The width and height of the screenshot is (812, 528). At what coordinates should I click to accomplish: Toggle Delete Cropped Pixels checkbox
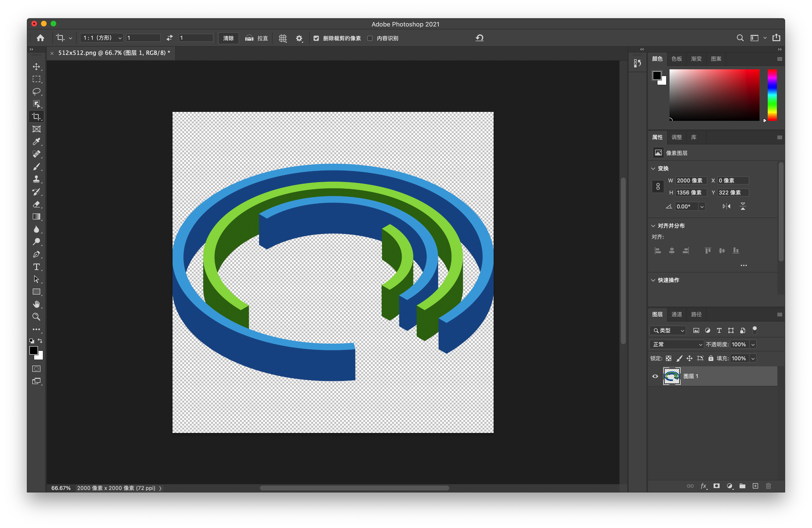tap(316, 38)
